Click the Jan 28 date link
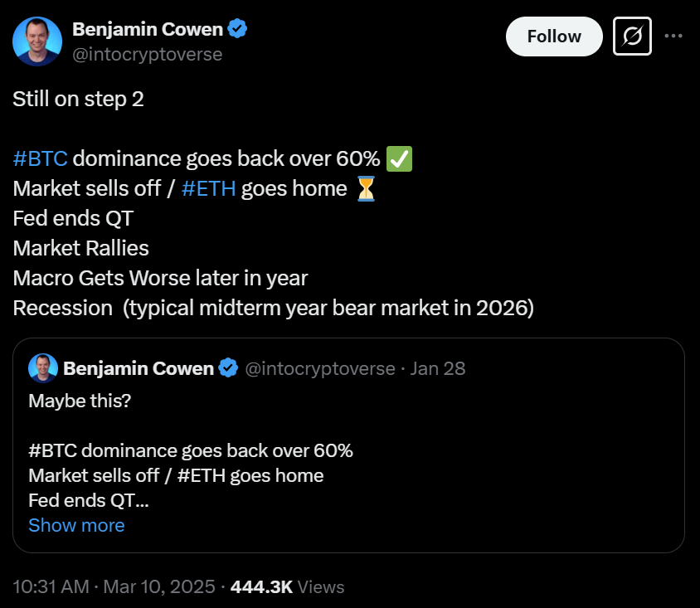Screen dimensions: 700x608 tap(438, 368)
